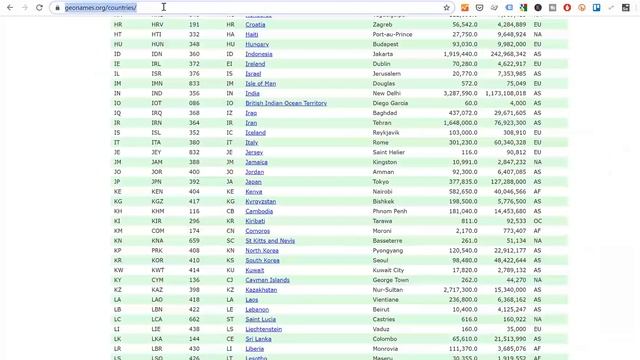
Task: Open the Ireland country link
Action: 255,64
